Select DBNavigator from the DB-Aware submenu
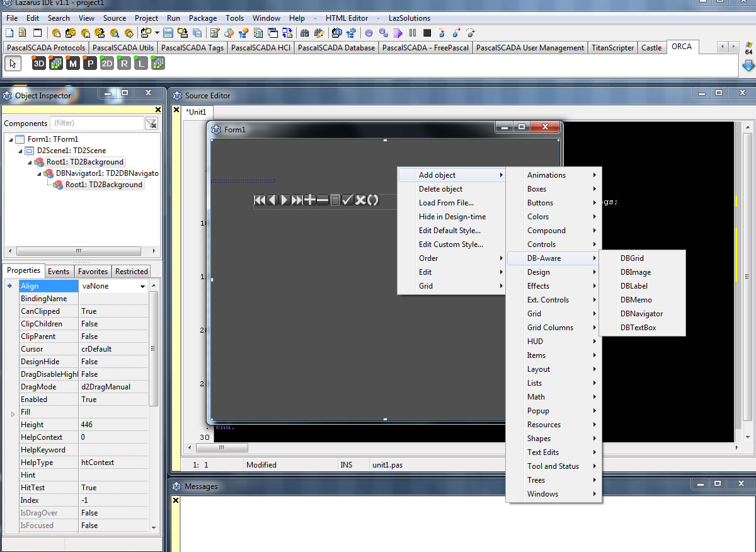The image size is (756, 552). click(x=642, y=314)
